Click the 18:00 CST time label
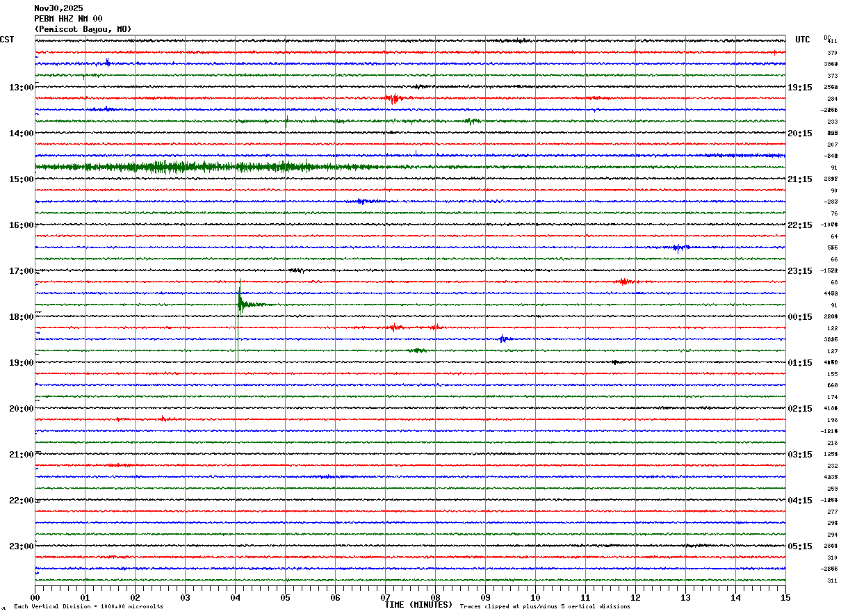This screenshot has height=616, width=841. click(x=21, y=317)
